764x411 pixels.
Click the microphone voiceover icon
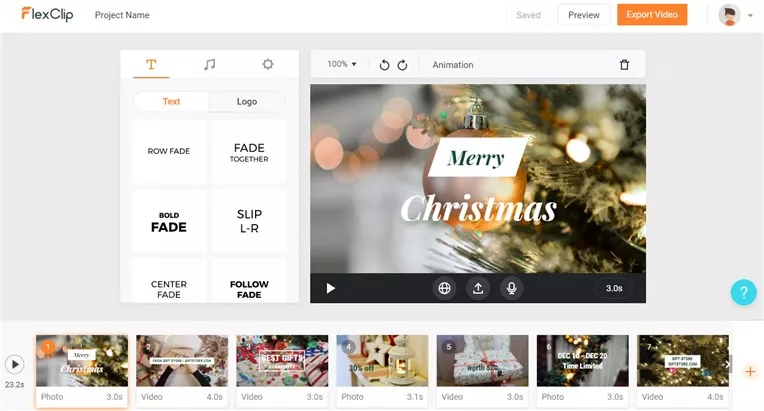point(512,288)
